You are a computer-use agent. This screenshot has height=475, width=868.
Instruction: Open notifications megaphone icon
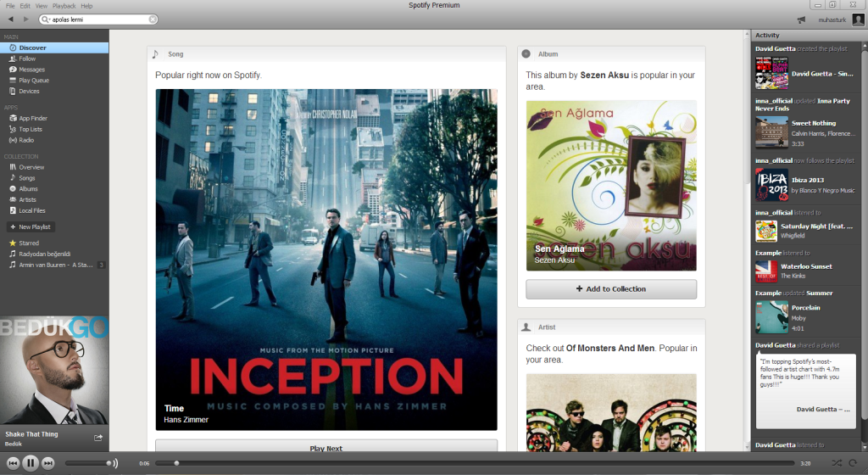[801, 20]
